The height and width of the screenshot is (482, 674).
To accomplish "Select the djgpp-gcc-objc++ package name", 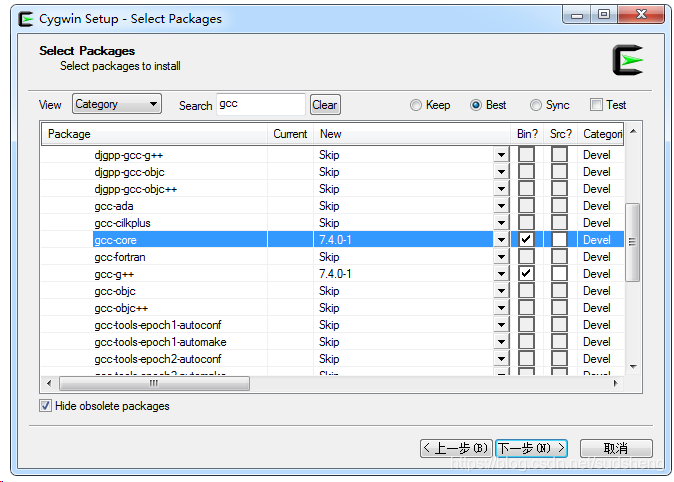I will pos(135,189).
